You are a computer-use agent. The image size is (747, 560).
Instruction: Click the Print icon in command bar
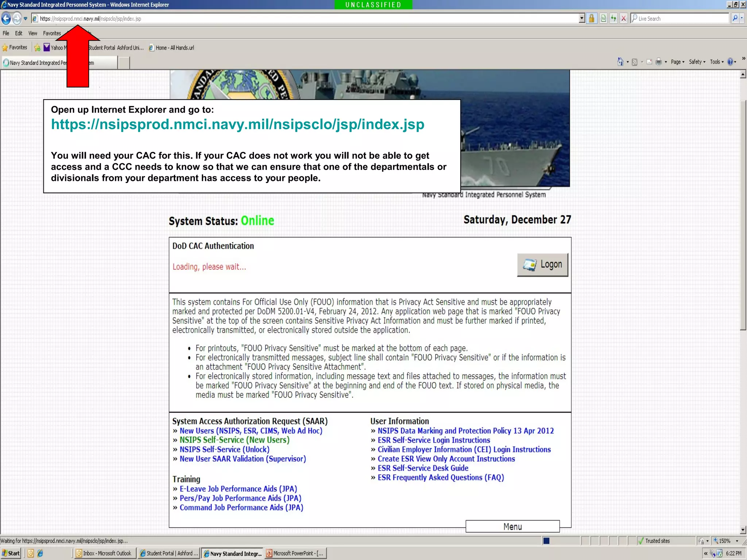(658, 62)
